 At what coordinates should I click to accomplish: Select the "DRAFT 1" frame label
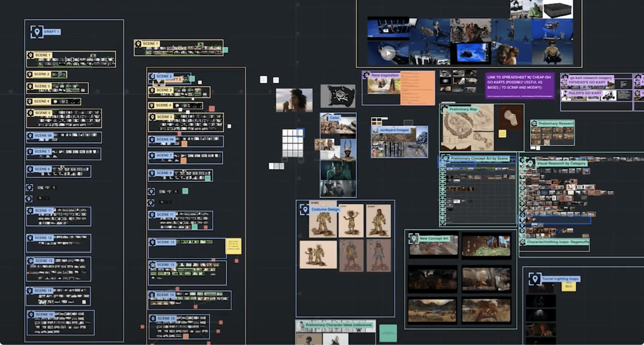click(51, 32)
